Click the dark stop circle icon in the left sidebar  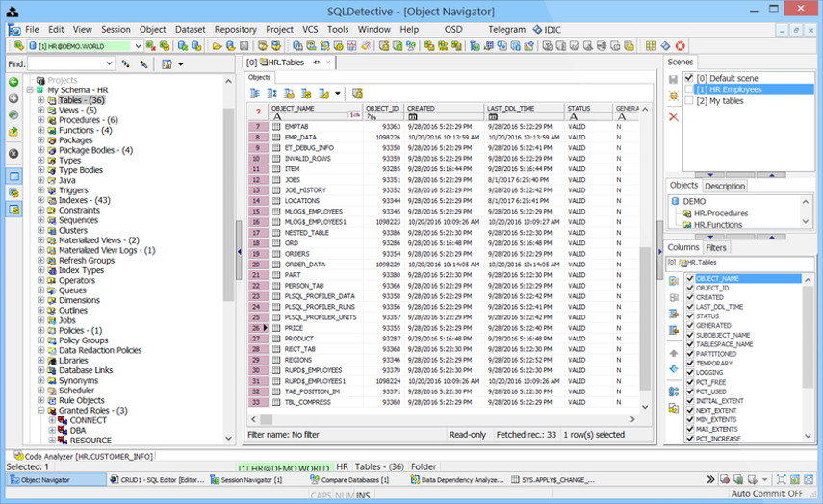[x=13, y=154]
